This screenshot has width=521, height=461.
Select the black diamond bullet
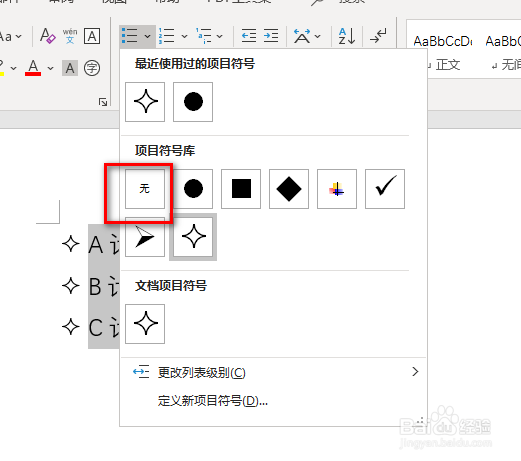tap(289, 189)
